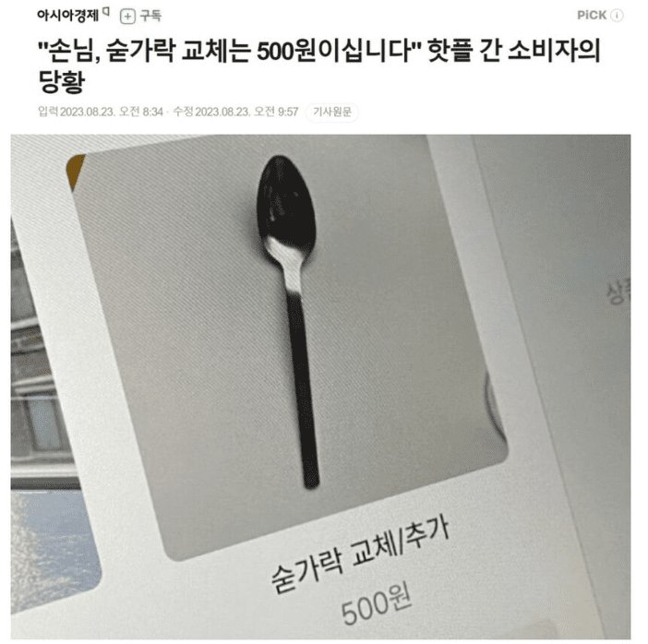This screenshot has height=644, width=648.
Task: Click the cut-off 상 text on the right panel
Action: point(618,292)
